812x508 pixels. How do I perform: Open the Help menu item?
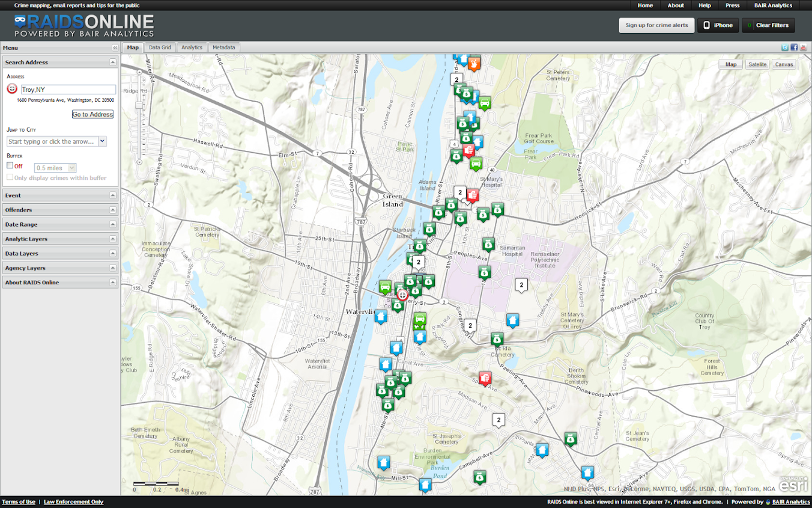tap(704, 5)
